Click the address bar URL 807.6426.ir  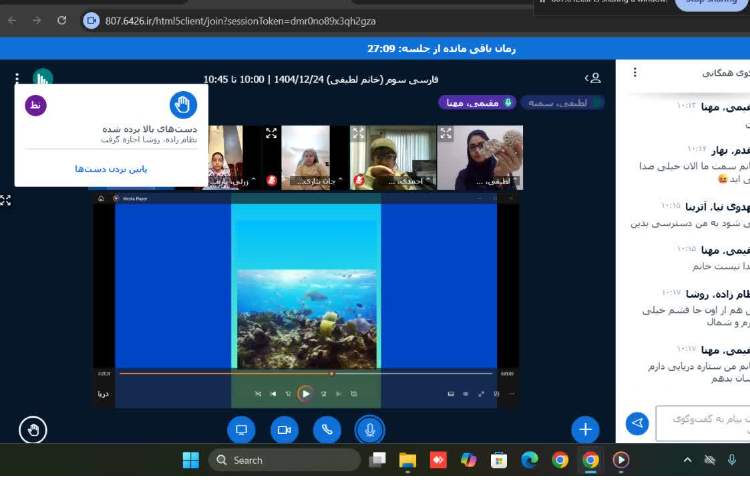click(x=240, y=21)
